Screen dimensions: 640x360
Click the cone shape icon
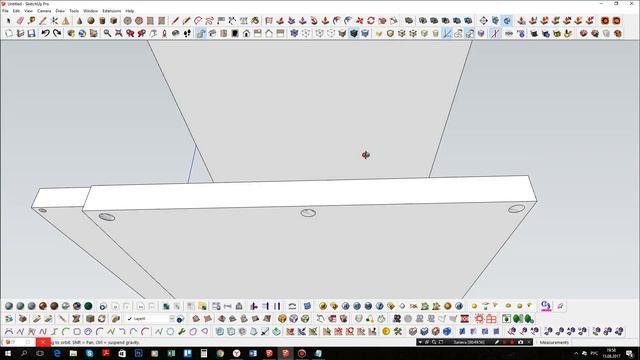(79, 21)
